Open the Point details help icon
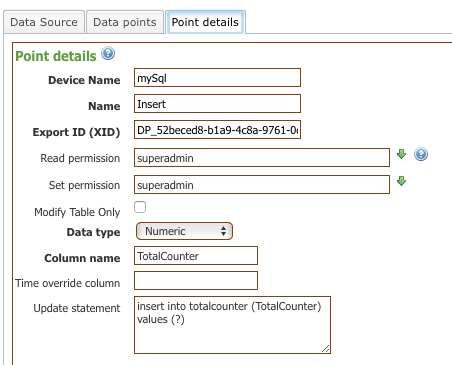452x365 pixels. pyautogui.click(x=108, y=53)
